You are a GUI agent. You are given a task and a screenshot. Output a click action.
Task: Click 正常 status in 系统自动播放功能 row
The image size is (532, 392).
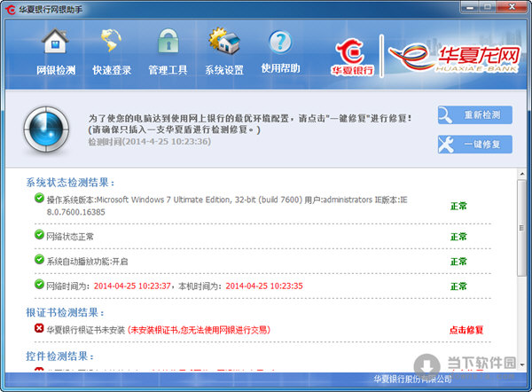point(458,262)
